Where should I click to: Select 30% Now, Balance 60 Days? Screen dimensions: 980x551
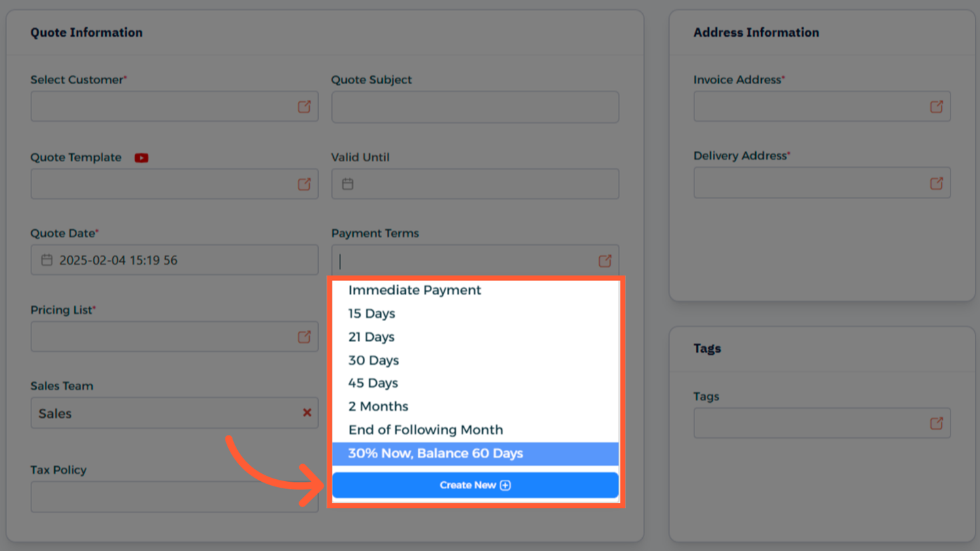(x=435, y=453)
